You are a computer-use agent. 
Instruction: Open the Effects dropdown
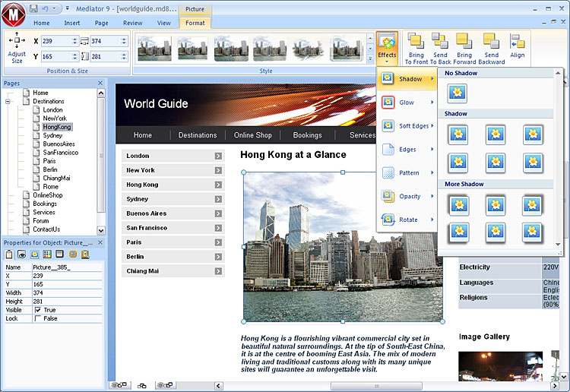[387, 48]
